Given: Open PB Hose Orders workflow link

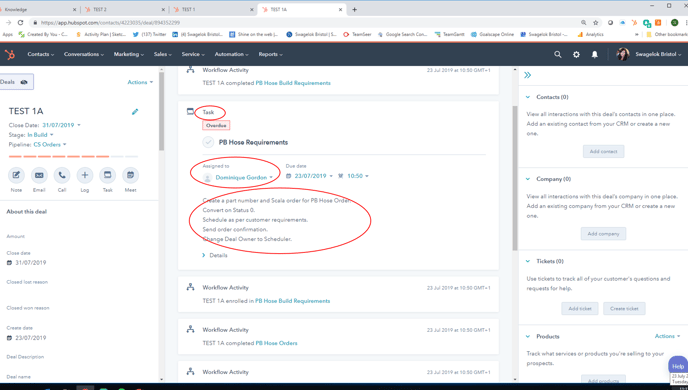Looking at the screenshot, I should click(x=276, y=343).
